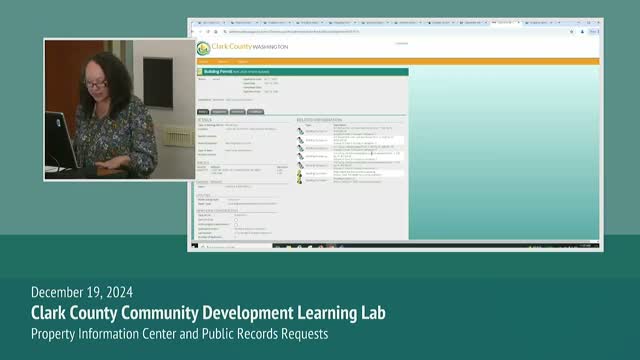This screenshot has height=360, width=640.
Task: Toggle the second checkbox under new construction section
Action: pyautogui.click(x=236, y=224)
